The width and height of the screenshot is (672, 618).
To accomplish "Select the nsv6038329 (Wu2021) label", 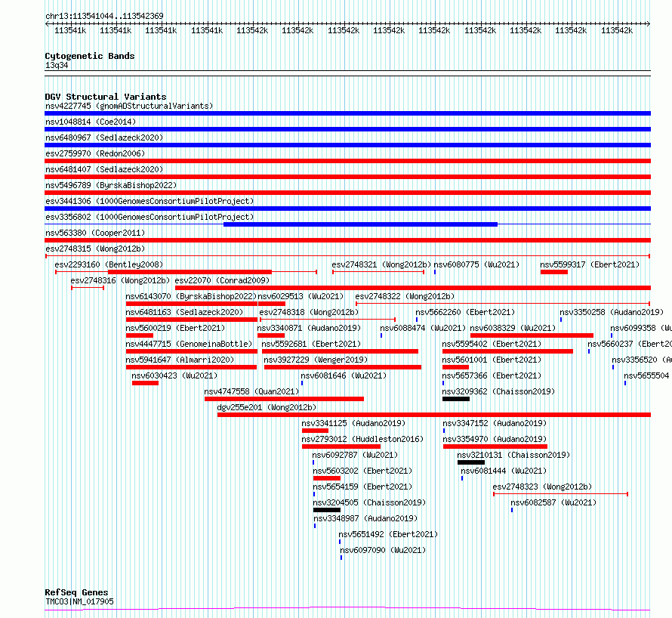I will tap(513, 328).
